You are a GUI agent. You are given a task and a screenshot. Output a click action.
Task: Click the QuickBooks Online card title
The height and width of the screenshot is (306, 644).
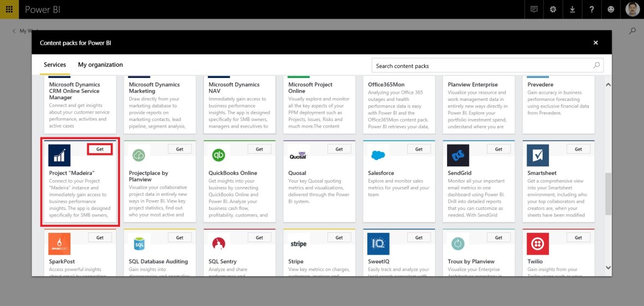point(233,173)
